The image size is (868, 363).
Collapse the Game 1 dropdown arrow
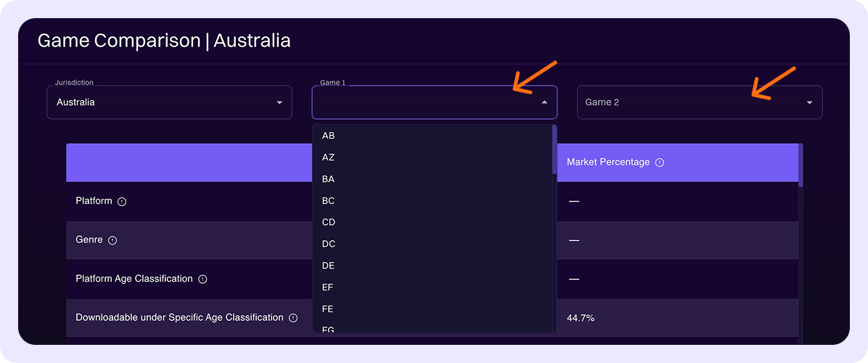click(544, 102)
